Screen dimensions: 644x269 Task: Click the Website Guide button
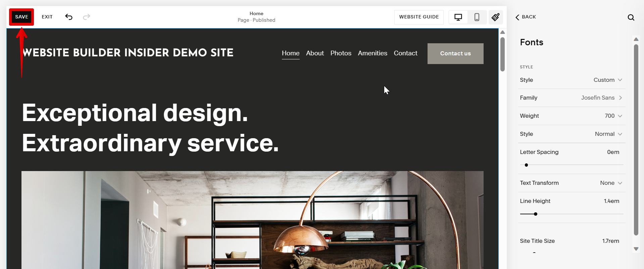(x=419, y=17)
